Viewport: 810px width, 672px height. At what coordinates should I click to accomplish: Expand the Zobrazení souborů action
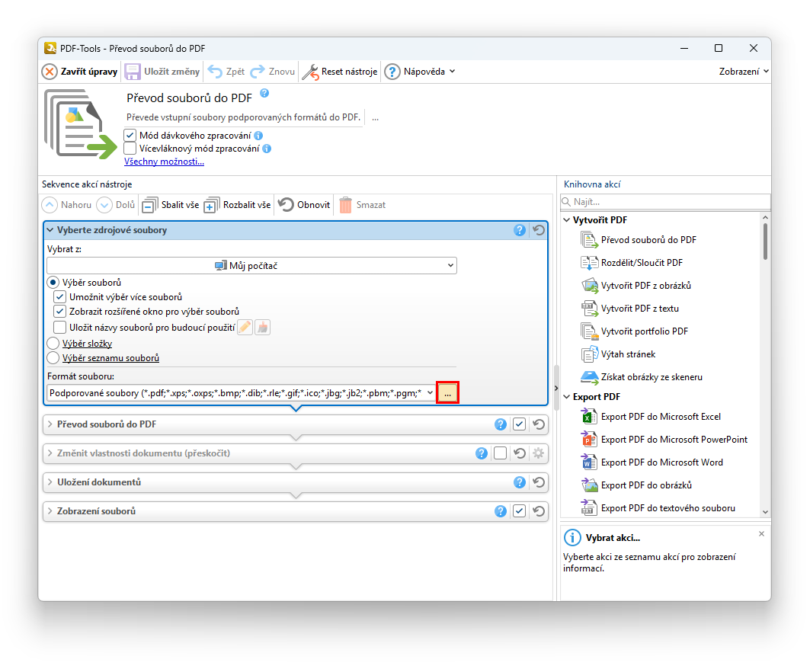[x=50, y=511]
